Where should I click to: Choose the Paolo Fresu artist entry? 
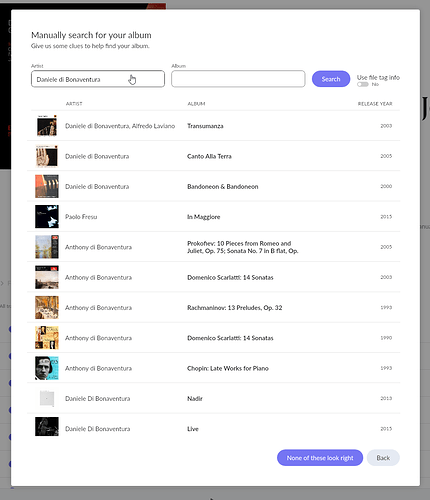[81, 217]
